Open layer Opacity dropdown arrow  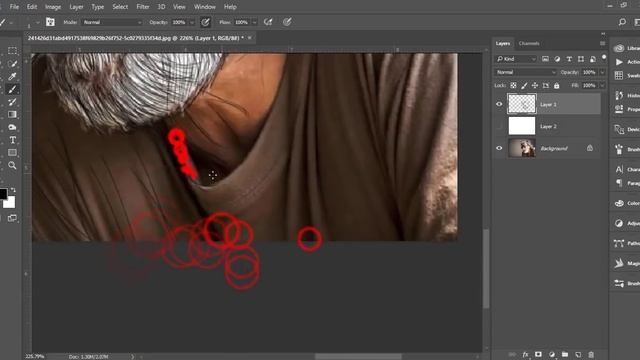coord(602,72)
